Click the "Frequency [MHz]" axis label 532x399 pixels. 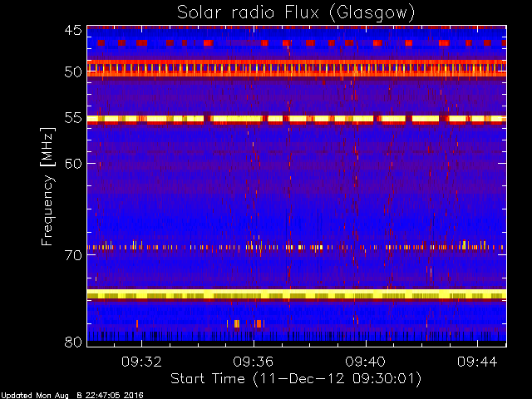pyautogui.click(x=47, y=186)
